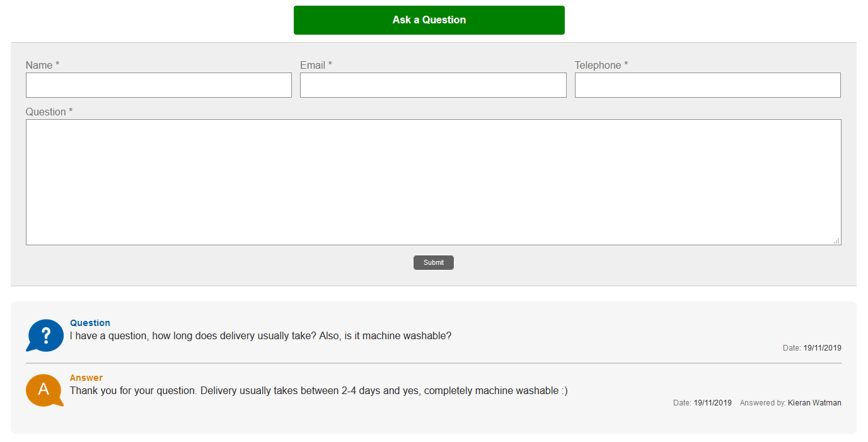Click the 'Telephone *' field label
This screenshot has height=442, width=868.
point(601,66)
